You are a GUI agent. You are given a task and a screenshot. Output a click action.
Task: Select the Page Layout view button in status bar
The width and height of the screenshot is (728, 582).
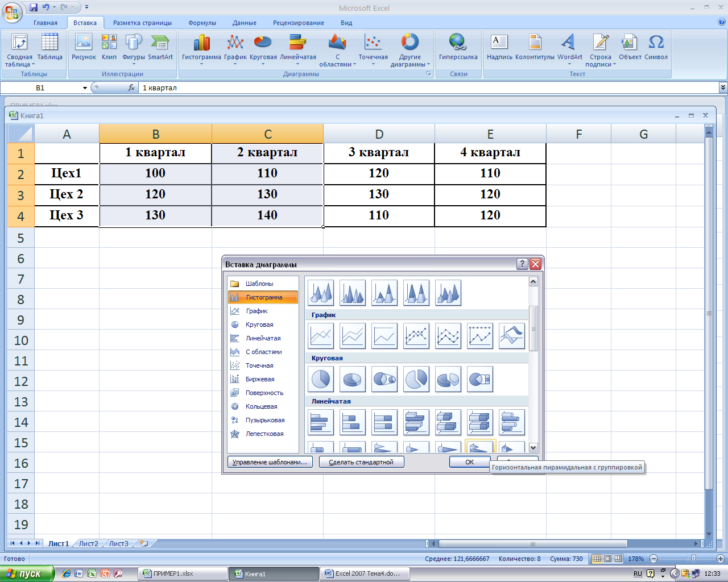[x=607, y=559]
